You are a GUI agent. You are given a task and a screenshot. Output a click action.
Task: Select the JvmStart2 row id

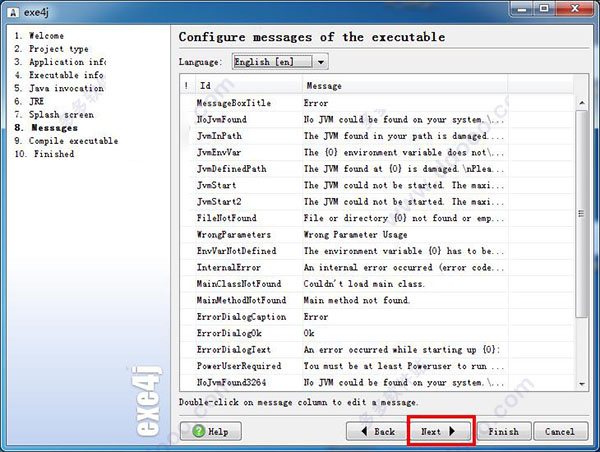tap(219, 202)
